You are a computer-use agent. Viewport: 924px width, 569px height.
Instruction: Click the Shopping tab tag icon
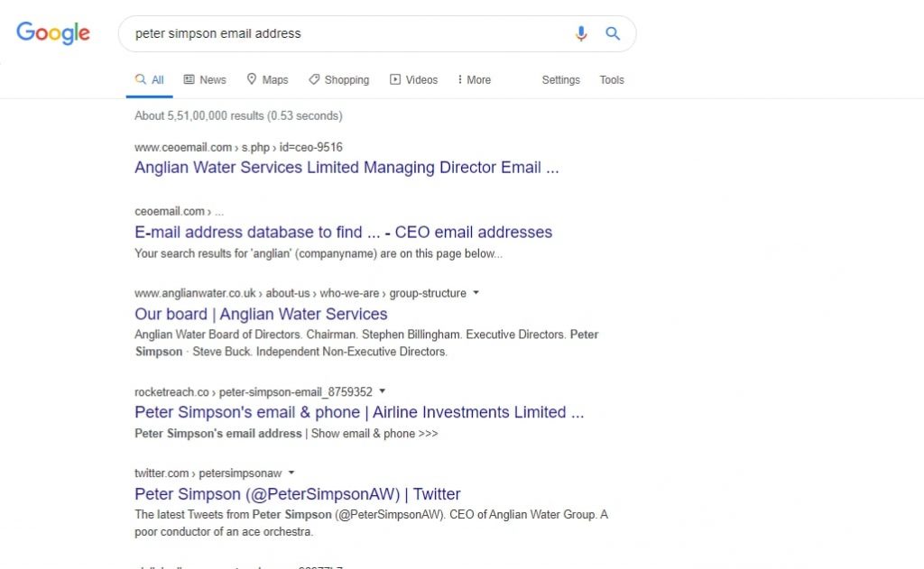(314, 79)
